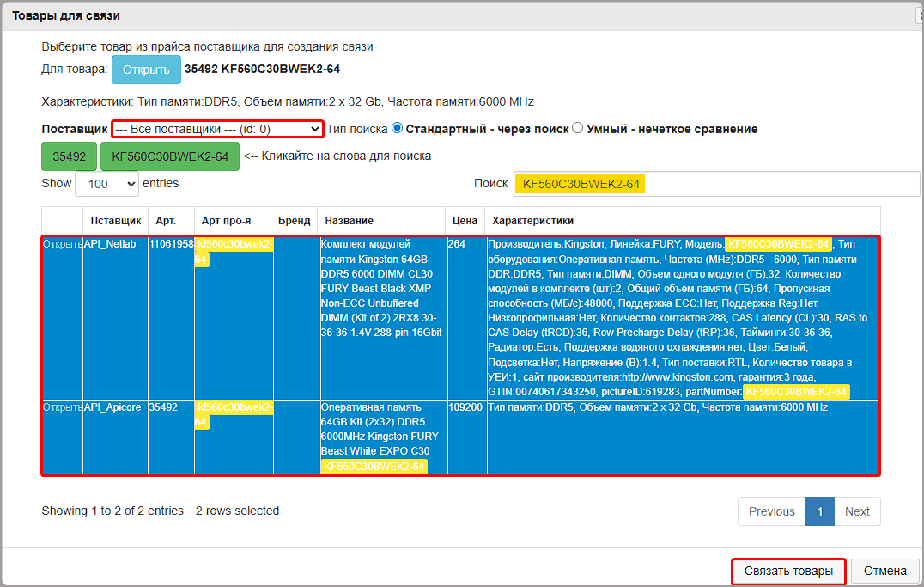This screenshot has width=924, height=587.
Task: Expand the Show entries count dropdown
Action: pos(106,184)
